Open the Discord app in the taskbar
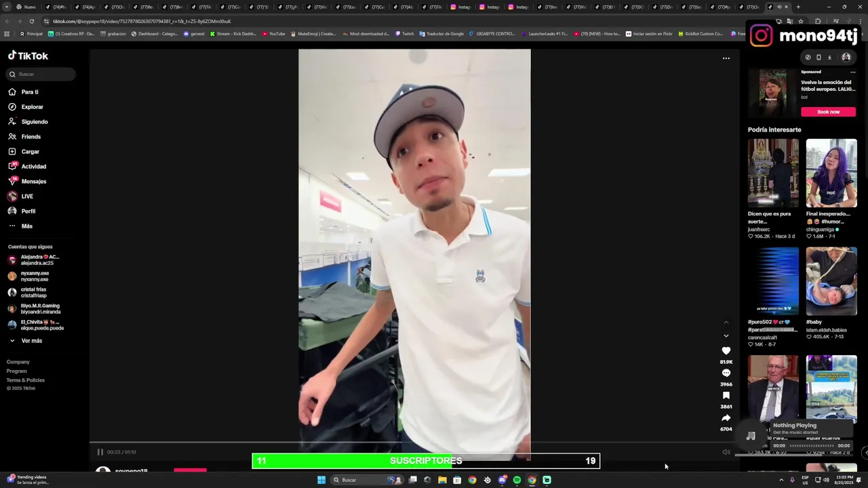868x488 pixels. (x=502, y=480)
